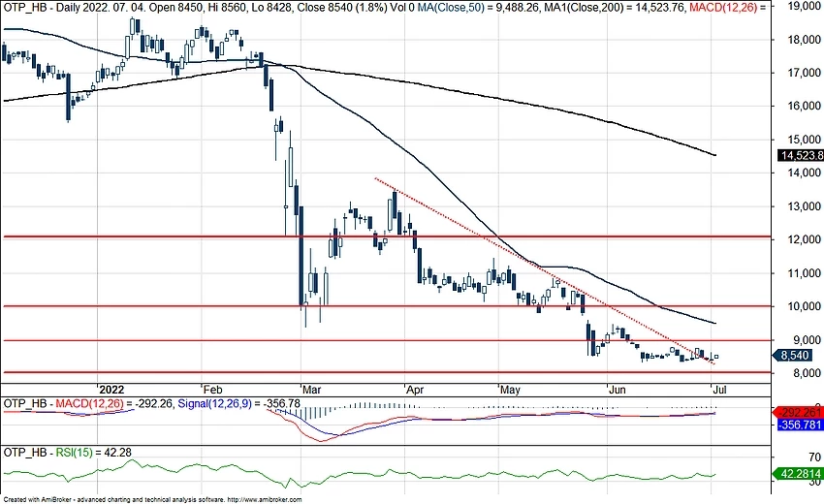The width and height of the screenshot is (824, 504).
Task: Click the 19,000 price axis label
Action: [804, 7]
